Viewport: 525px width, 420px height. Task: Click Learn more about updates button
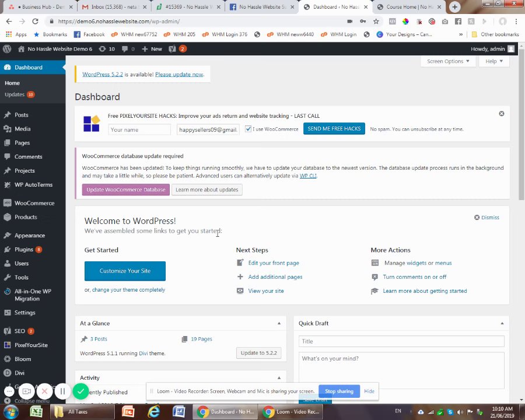tap(207, 190)
